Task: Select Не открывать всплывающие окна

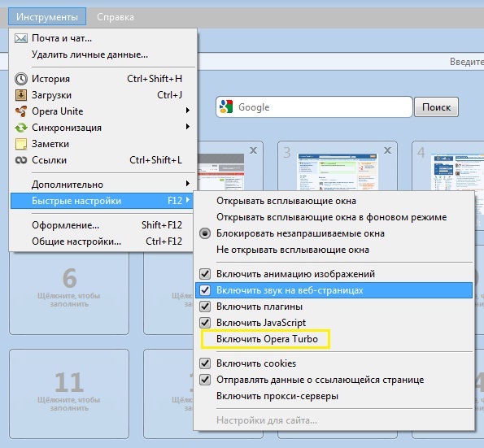Action: 334,250
